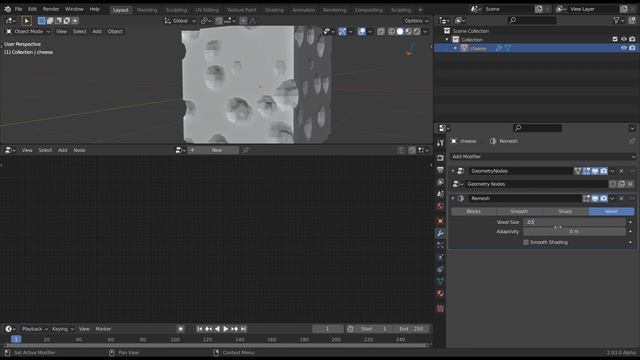Viewport: 640px width, 360px height.
Task: Enable Smooth Shading checkbox
Action: (x=526, y=242)
